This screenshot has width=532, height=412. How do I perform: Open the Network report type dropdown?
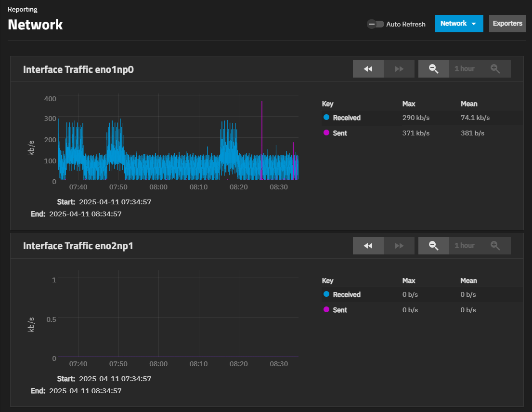tap(459, 24)
